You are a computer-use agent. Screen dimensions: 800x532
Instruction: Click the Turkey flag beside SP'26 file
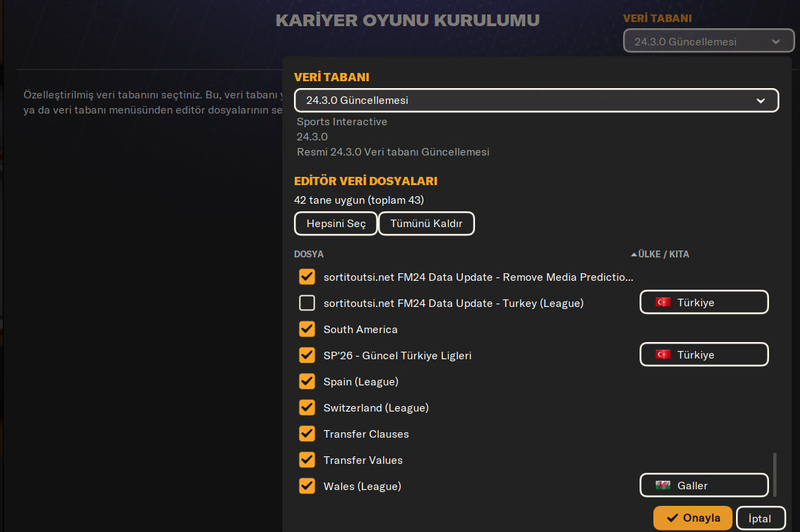(662, 354)
